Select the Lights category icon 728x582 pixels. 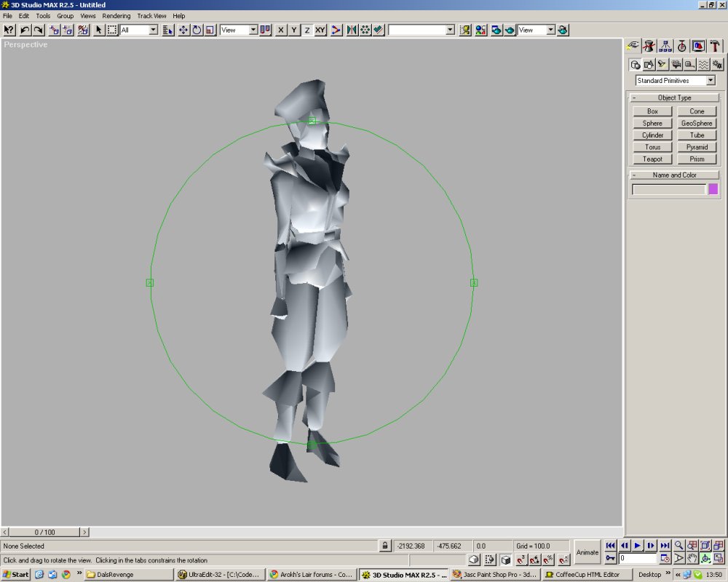662,65
